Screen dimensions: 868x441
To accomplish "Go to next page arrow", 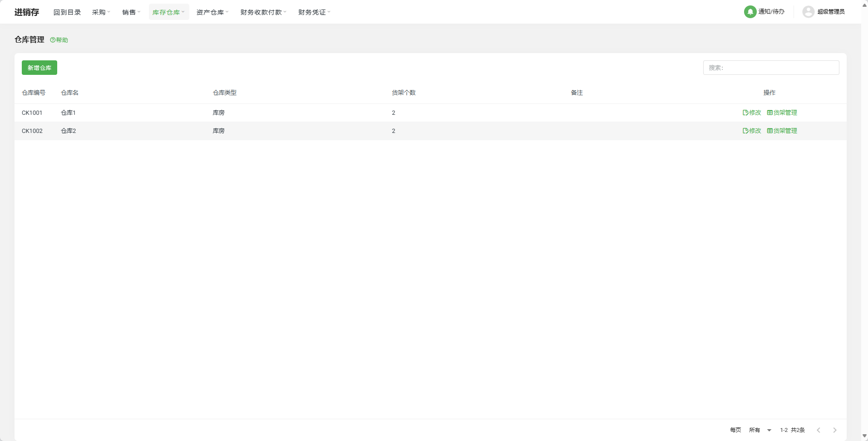I will pos(834,430).
